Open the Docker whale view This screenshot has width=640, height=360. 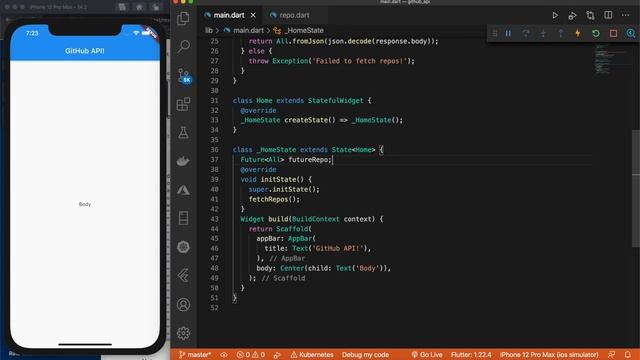[x=183, y=161]
